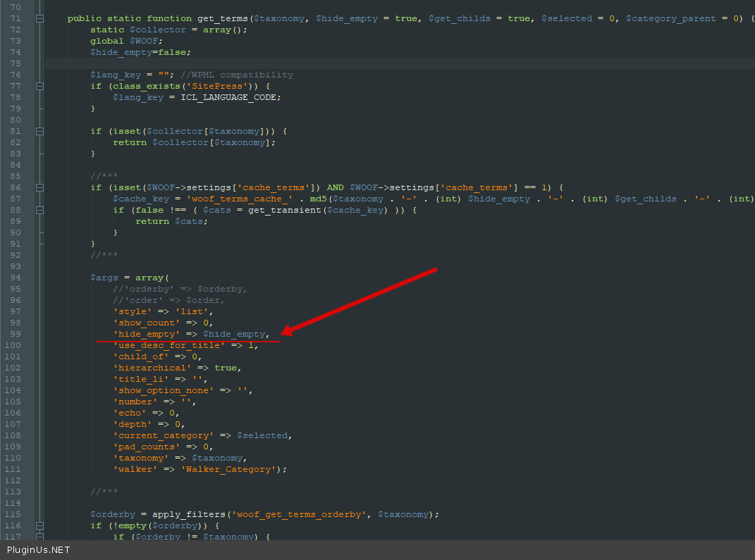The width and height of the screenshot is (755, 560).
Task: Click line number 74 in the gutter
Action: click(x=15, y=52)
